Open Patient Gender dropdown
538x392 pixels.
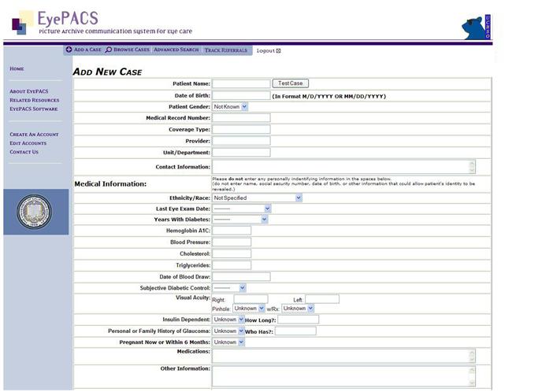[x=230, y=107]
